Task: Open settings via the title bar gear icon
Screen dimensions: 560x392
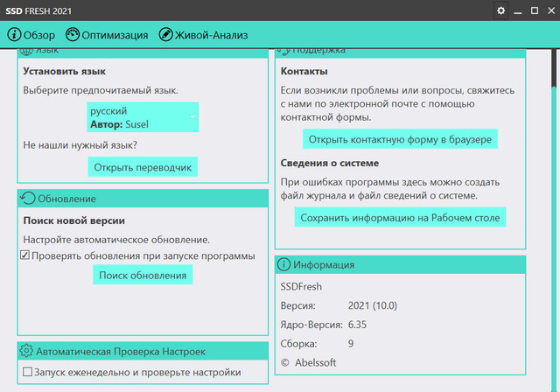Action: click(501, 10)
